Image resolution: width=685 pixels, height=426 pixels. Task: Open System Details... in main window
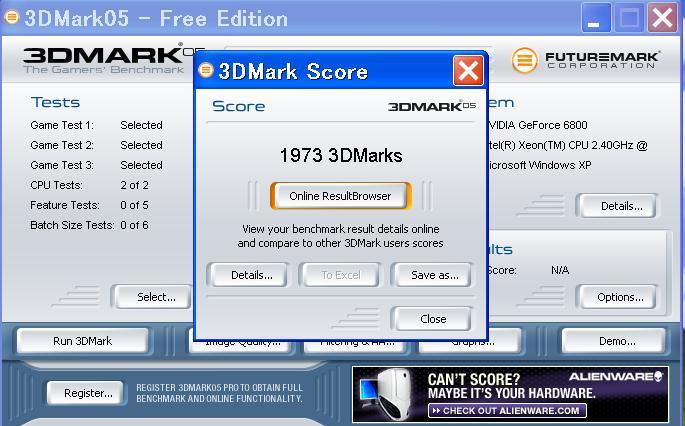(616, 206)
